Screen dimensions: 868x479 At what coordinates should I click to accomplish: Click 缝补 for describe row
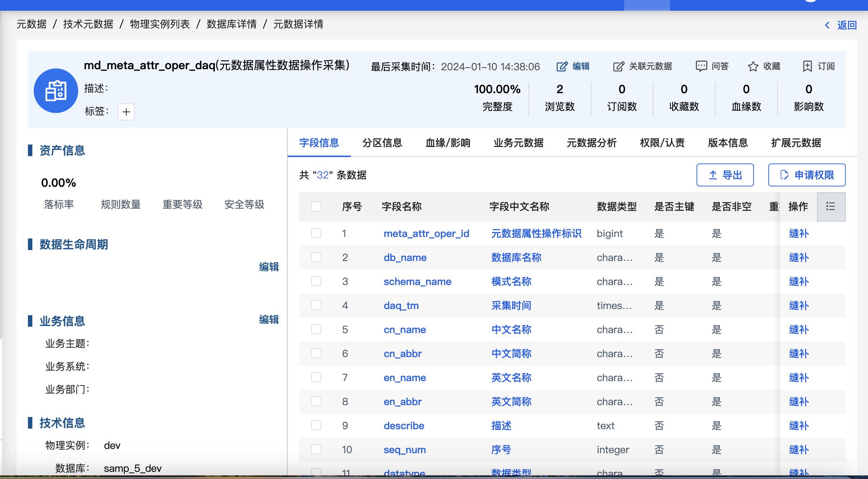(x=799, y=426)
